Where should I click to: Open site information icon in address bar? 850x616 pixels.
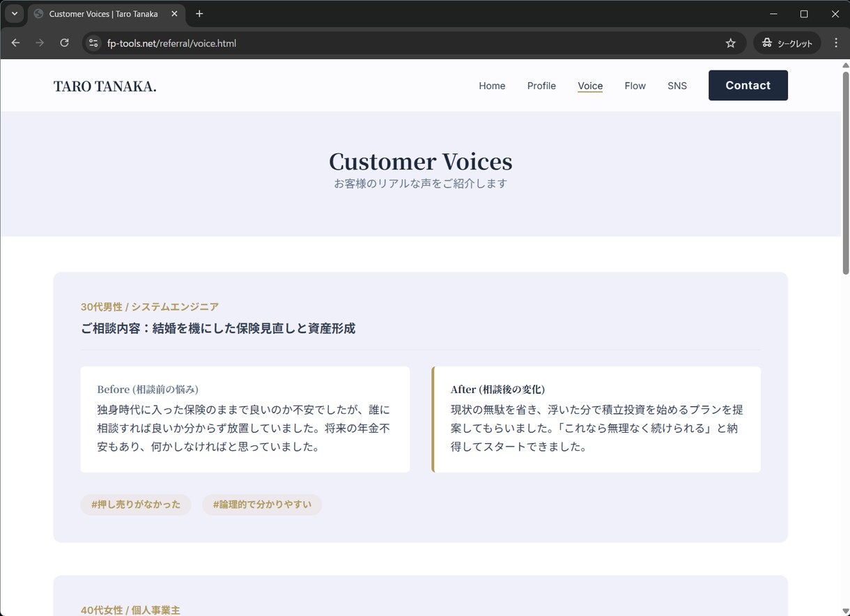(x=93, y=43)
